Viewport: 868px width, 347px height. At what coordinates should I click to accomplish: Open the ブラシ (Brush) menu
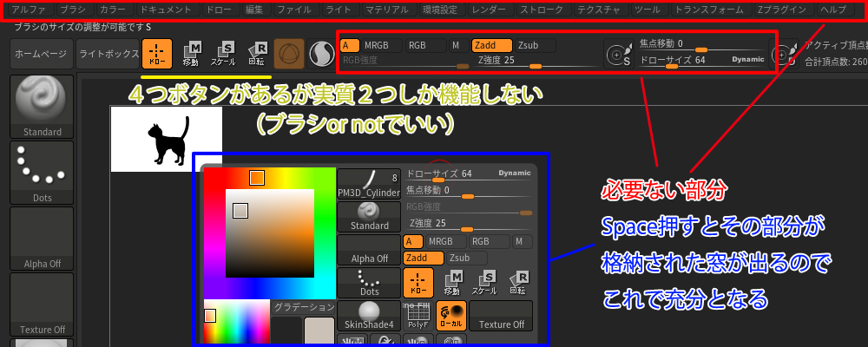(75, 10)
